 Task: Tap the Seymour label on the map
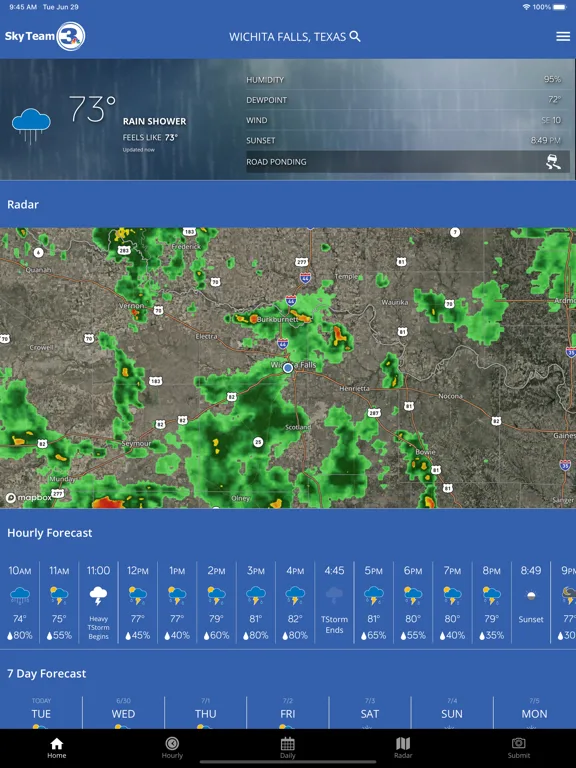click(136, 443)
